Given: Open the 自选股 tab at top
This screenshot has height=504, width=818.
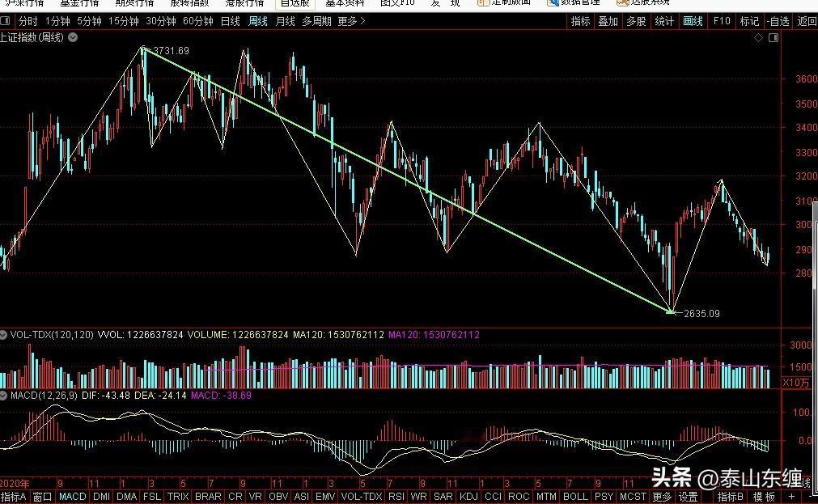Looking at the screenshot, I should tap(295, 3).
